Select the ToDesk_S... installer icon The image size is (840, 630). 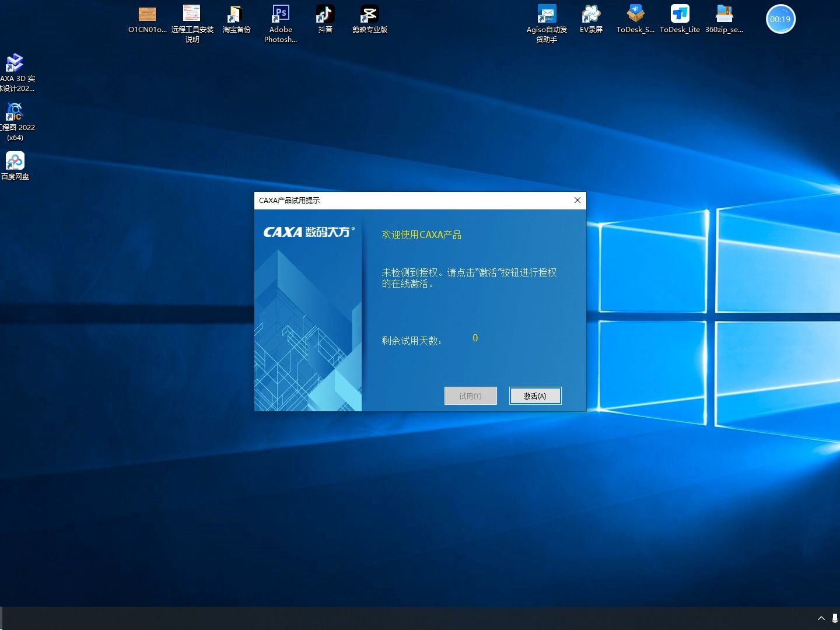[x=635, y=19]
